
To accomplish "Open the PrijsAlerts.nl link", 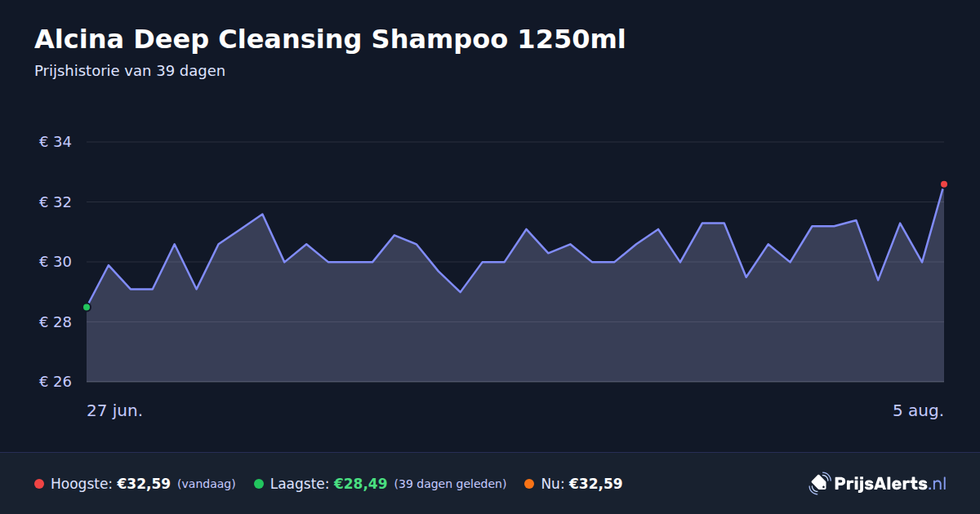I will [x=878, y=483].
